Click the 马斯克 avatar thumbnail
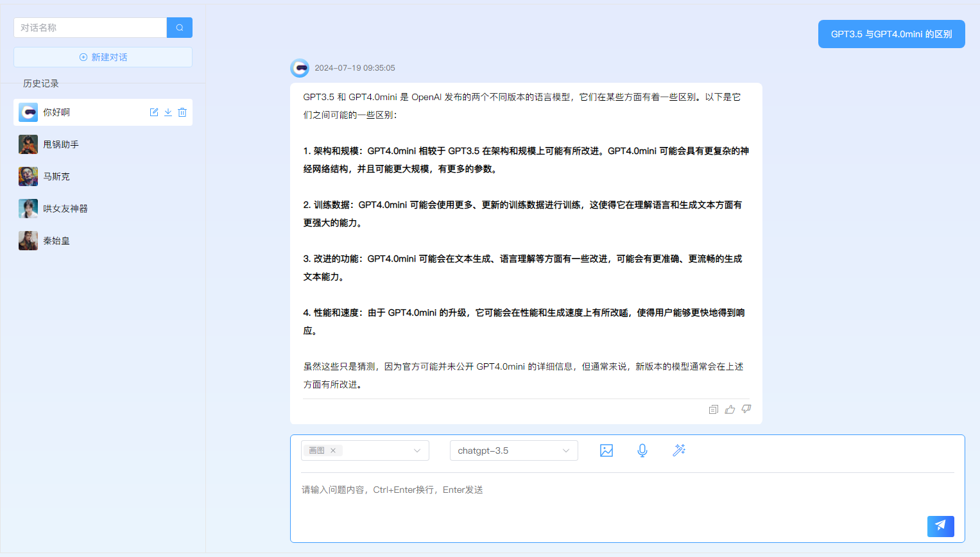Image resolution: width=980 pixels, height=557 pixels. tap(28, 176)
